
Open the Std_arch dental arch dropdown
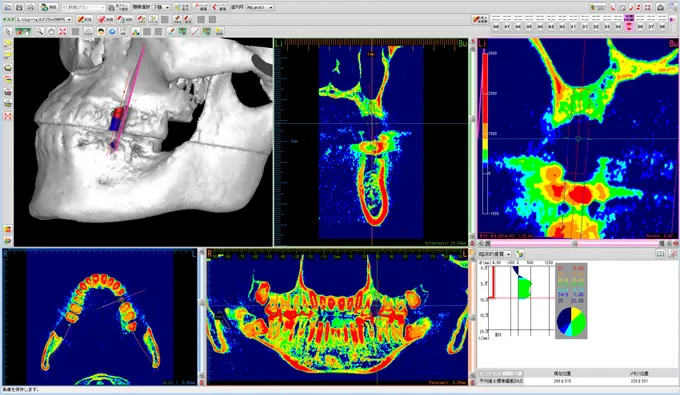click(x=259, y=7)
